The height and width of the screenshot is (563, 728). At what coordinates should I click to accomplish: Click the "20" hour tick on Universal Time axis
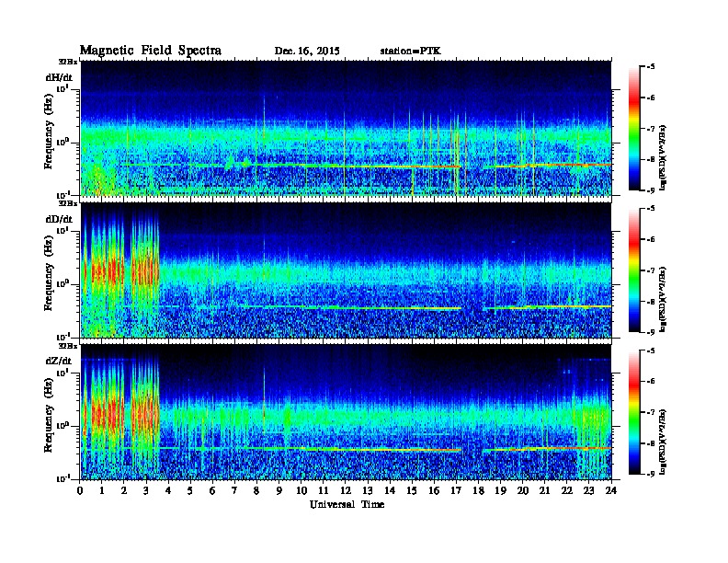[523, 490]
